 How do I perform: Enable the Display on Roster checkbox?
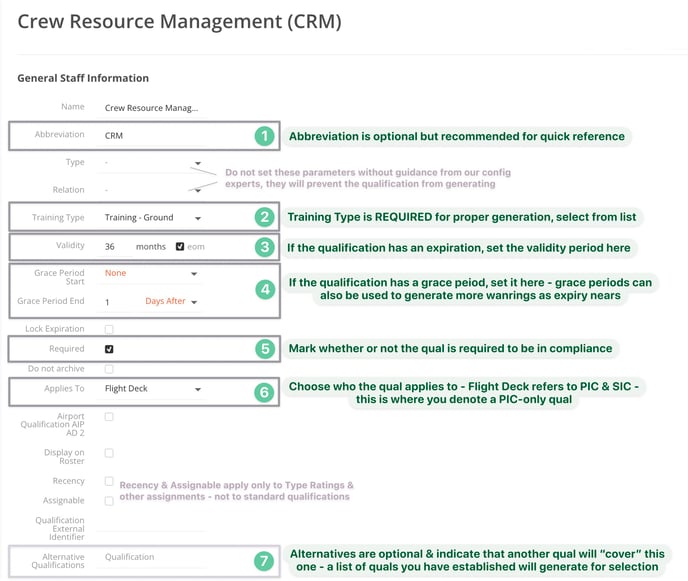109,453
